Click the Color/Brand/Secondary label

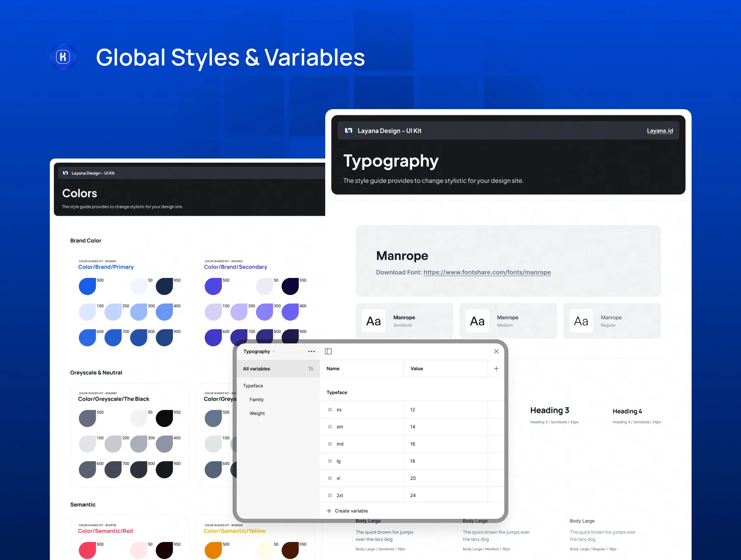pos(235,267)
